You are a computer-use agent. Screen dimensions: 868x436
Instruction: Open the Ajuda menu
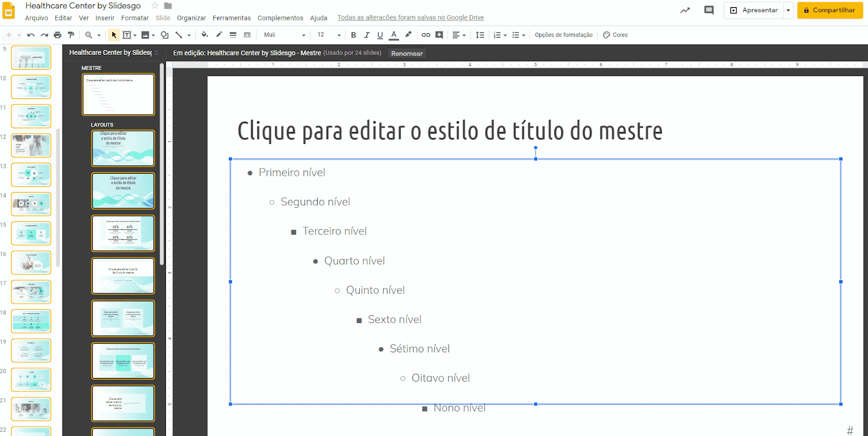click(x=319, y=18)
